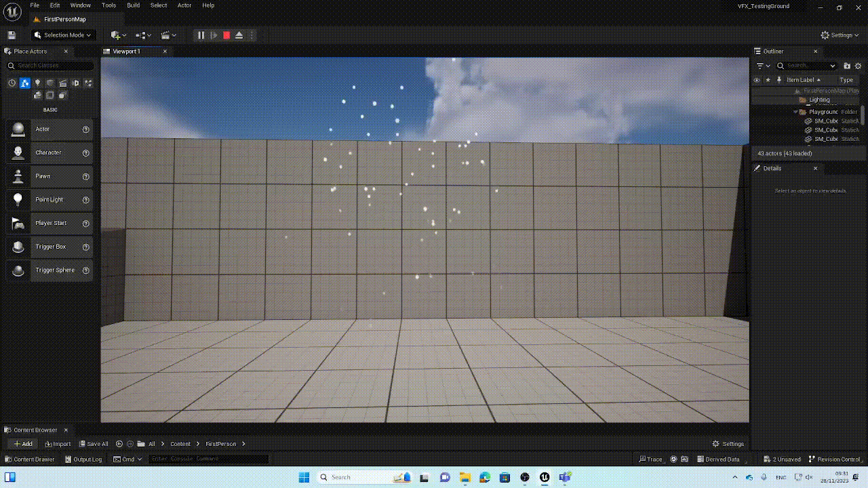
Task: Click the Eject from player icon
Action: point(239,35)
